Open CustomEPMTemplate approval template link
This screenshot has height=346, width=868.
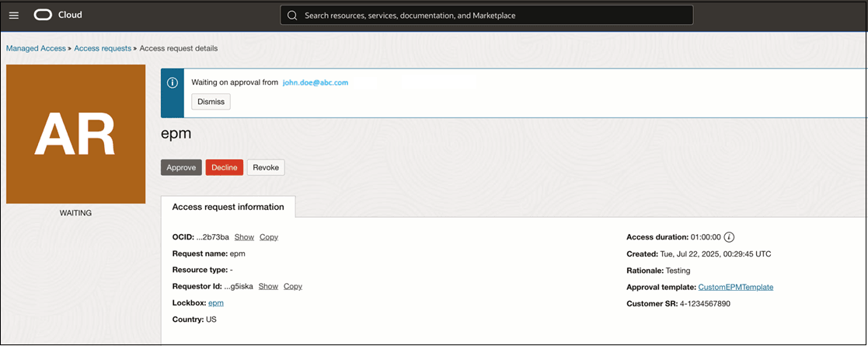[x=736, y=287]
